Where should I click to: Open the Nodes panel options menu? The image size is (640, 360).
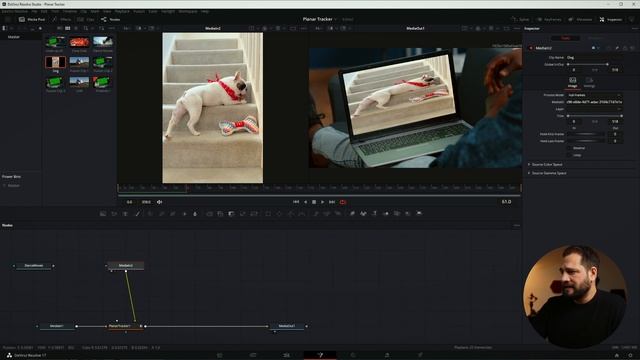[517, 225]
